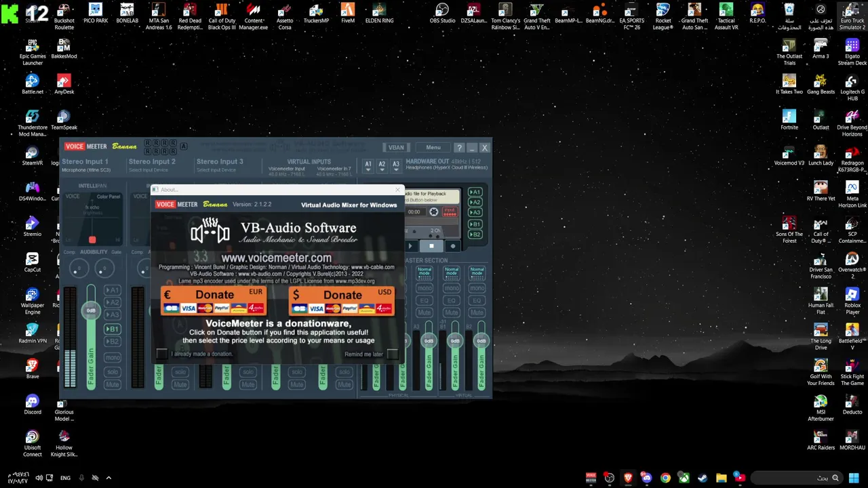868x488 pixels.
Task: Enable mono on Stereo Input 1
Action: [113, 357]
